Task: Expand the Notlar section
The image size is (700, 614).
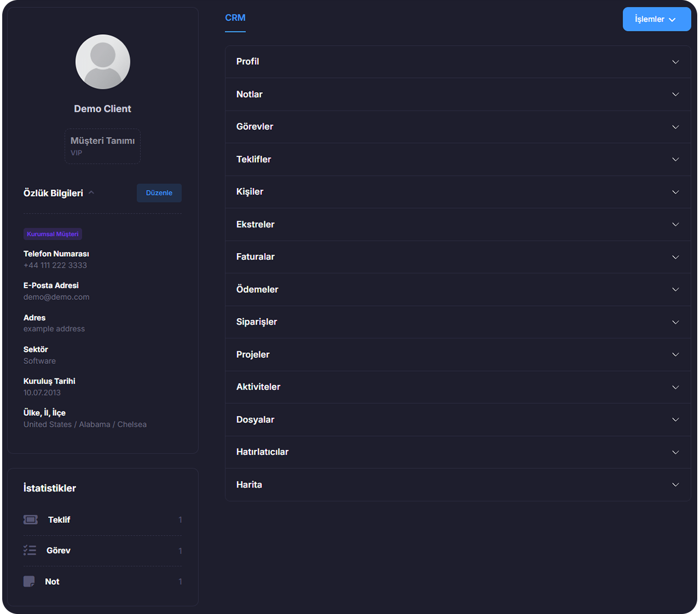Action: (457, 94)
